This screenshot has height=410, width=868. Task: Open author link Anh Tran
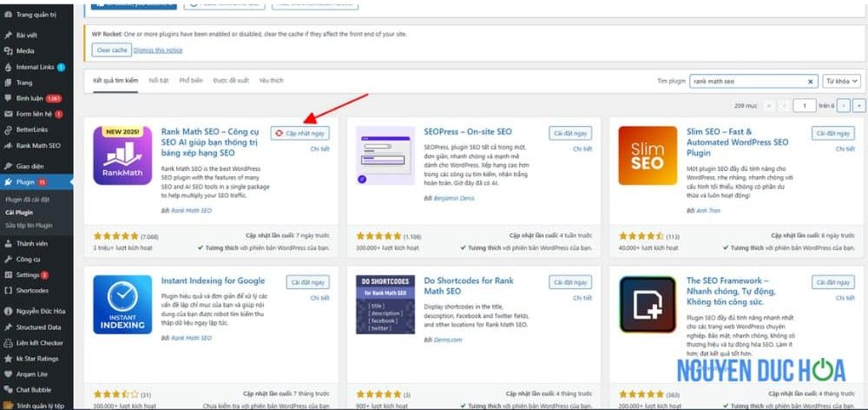708,210
